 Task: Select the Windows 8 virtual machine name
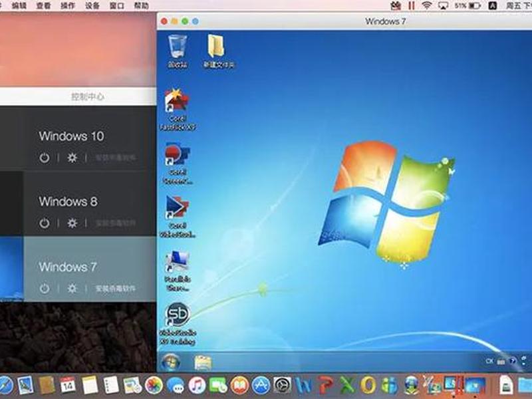[x=68, y=201]
